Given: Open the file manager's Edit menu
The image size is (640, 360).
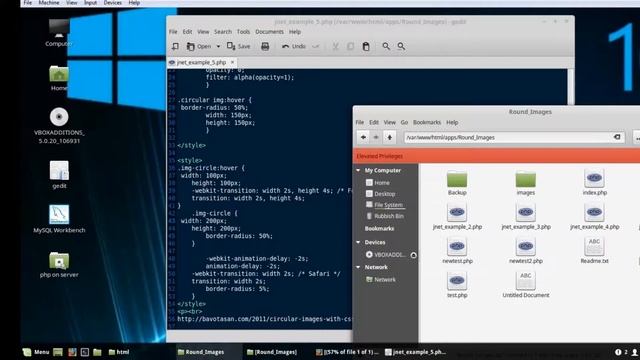Looking at the screenshot, I should click(374, 122).
